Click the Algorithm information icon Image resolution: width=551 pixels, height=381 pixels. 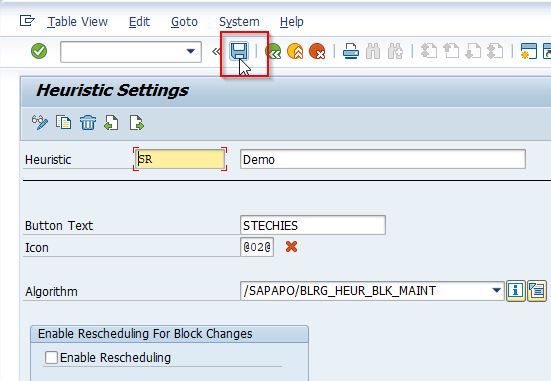pyautogui.click(x=516, y=291)
